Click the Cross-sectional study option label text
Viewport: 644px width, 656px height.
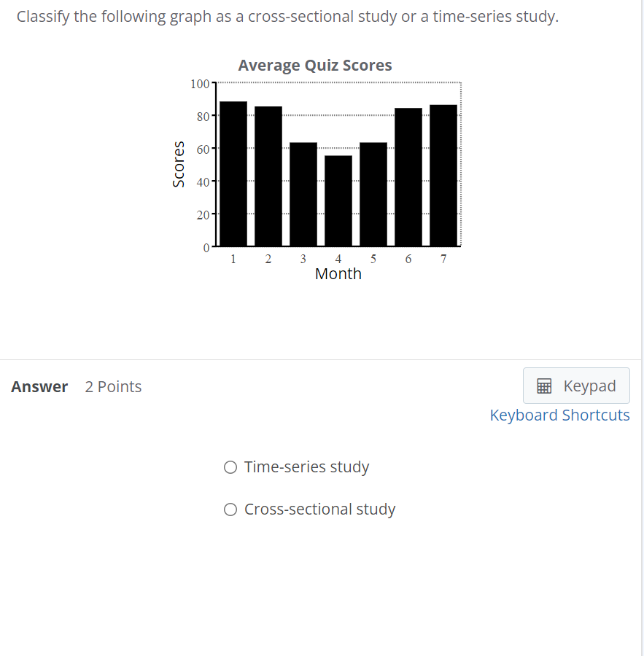coord(319,509)
